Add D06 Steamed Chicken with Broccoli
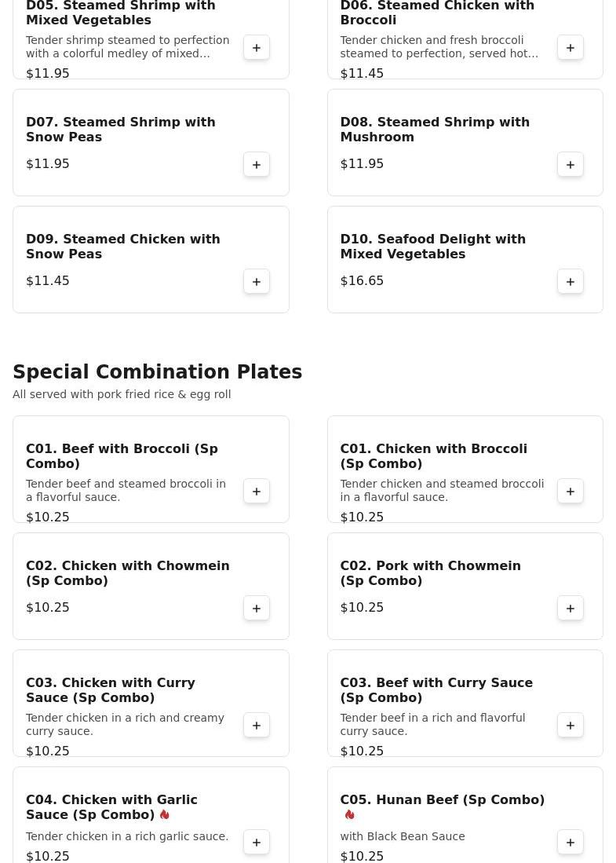The height and width of the screenshot is (863, 616). [570, 48]
